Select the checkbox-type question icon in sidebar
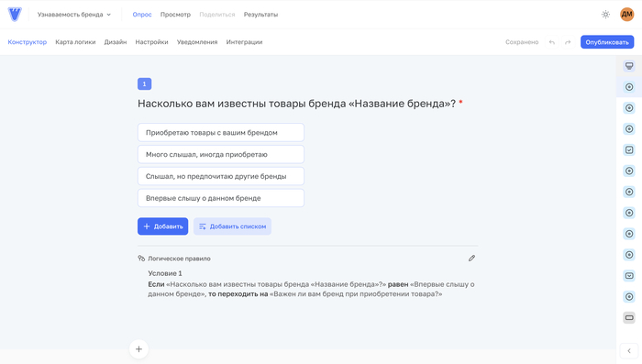 tap(629, 149)
